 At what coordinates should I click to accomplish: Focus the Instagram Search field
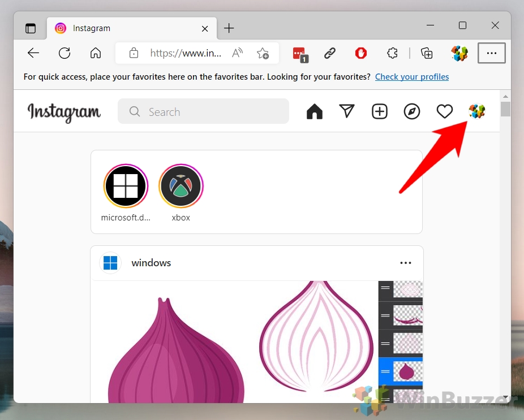pyautogui.click(x=203, y=111)
